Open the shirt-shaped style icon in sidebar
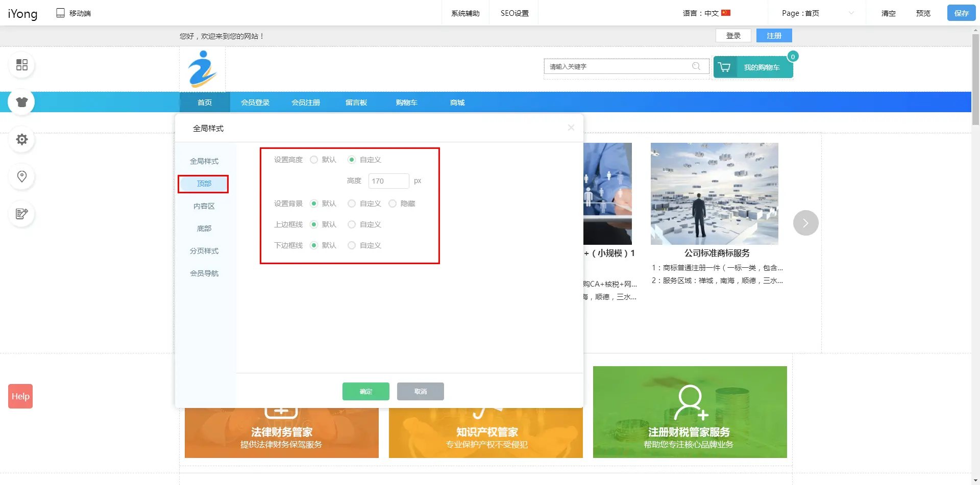 coord(21,102)
